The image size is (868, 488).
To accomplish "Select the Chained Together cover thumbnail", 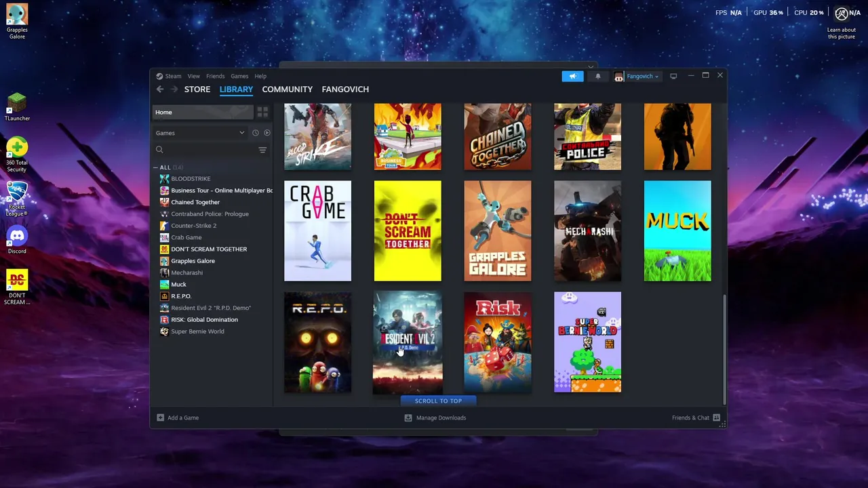I will tap(498, 137).
